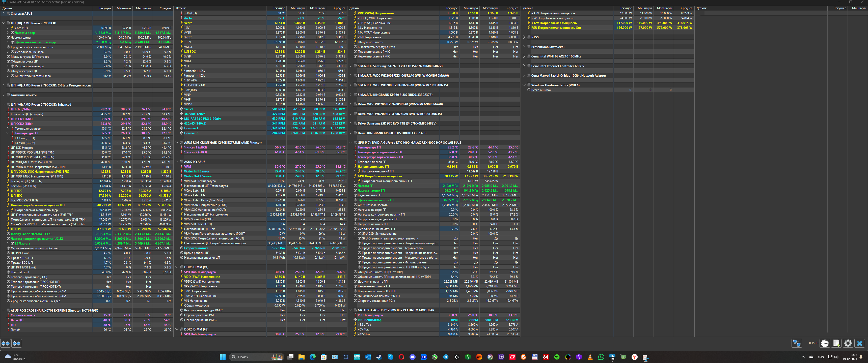Open the system tray hidden icons chevron
868x363 pixels.
point(803,357)
